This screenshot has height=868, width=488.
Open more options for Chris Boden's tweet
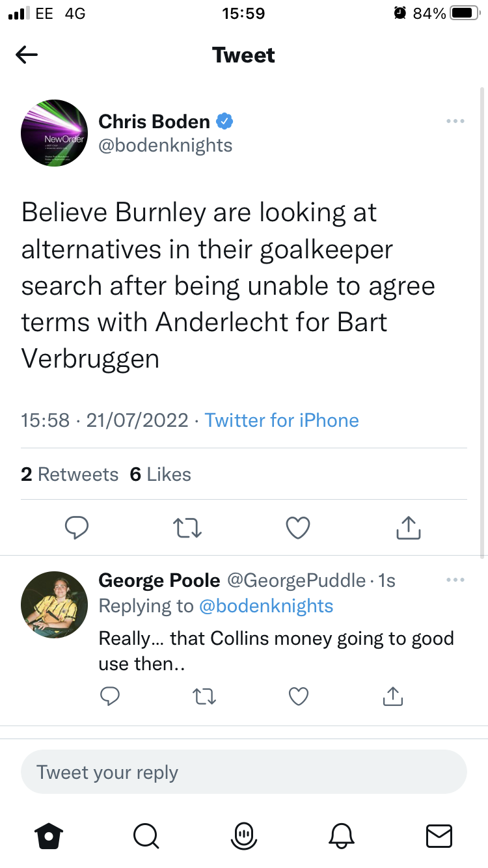[x=455, y=122]
